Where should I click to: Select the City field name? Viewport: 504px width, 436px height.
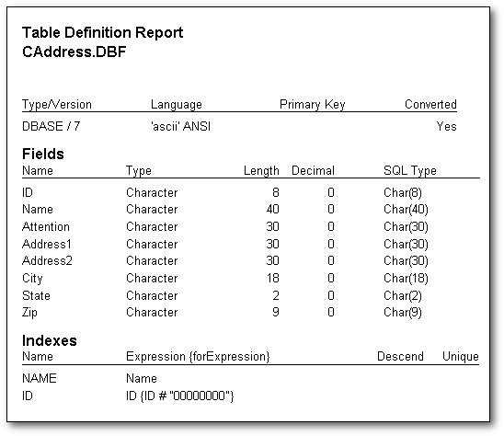point(32,279)
